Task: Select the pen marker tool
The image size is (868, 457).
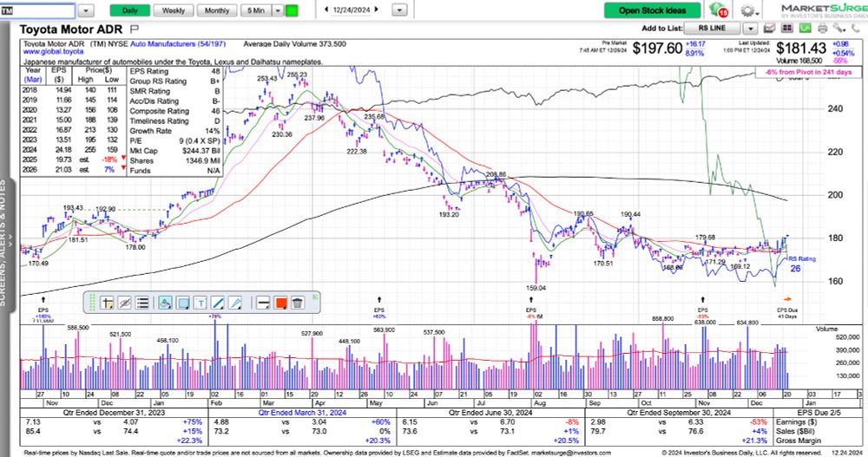Action: [235, 303]
